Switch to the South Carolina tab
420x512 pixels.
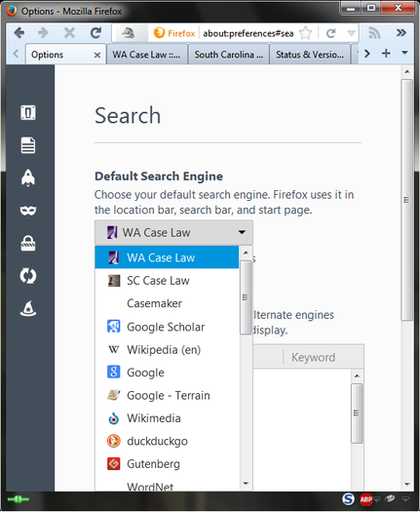pyautogui.click(x=228, y=55)
